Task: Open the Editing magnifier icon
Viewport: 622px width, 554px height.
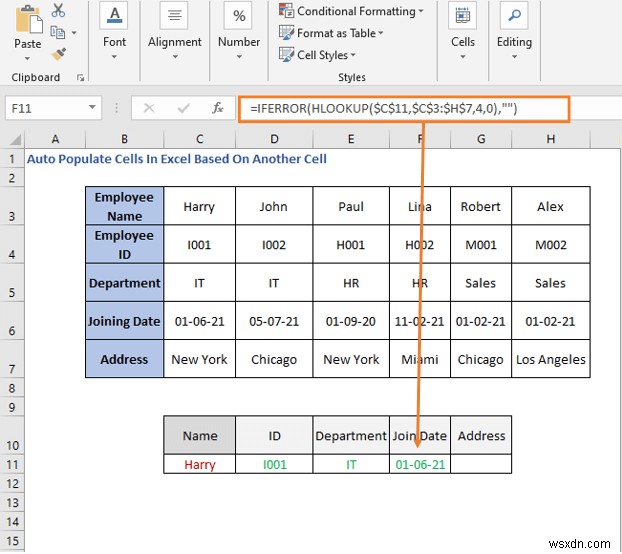Action: [514, 15]
